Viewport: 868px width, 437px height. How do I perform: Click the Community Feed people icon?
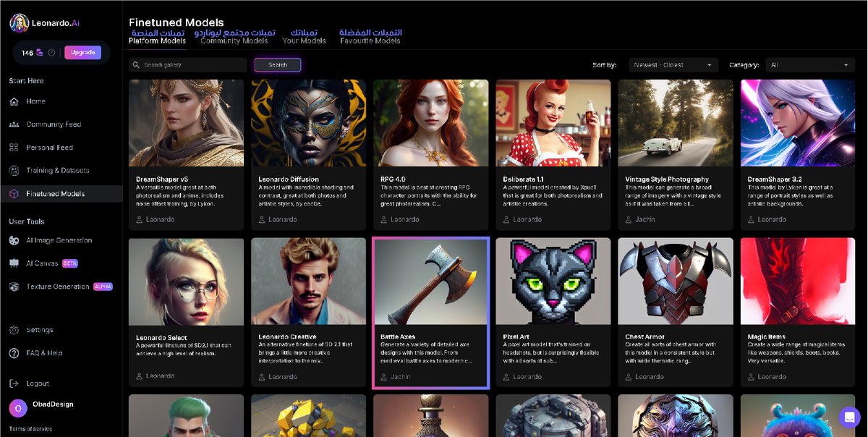coord(14,124)
